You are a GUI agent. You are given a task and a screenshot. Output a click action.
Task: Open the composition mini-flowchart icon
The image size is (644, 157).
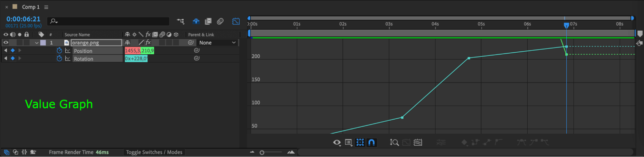pyautogui.click(x=180, y=21)
